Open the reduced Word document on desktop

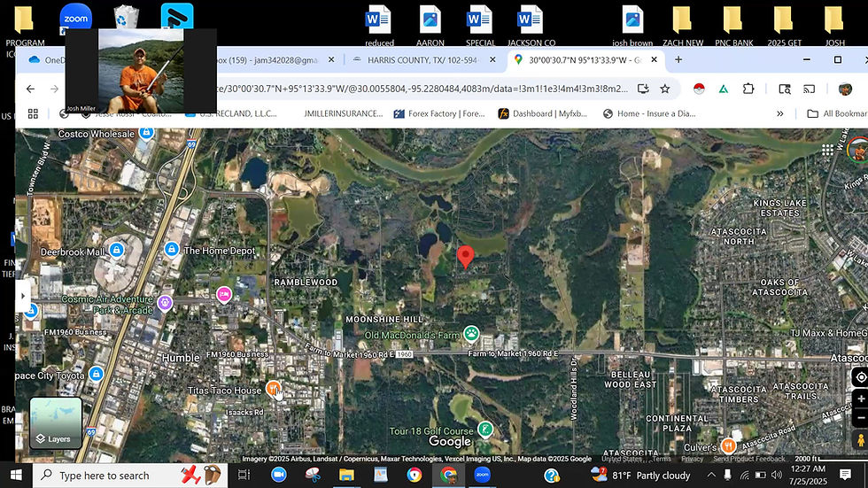click(379, 26)
